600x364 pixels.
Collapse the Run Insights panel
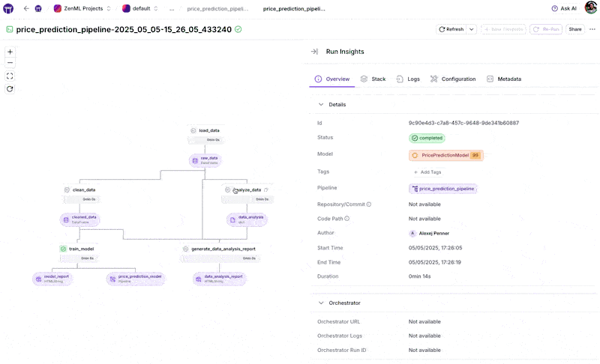(314, 52)
